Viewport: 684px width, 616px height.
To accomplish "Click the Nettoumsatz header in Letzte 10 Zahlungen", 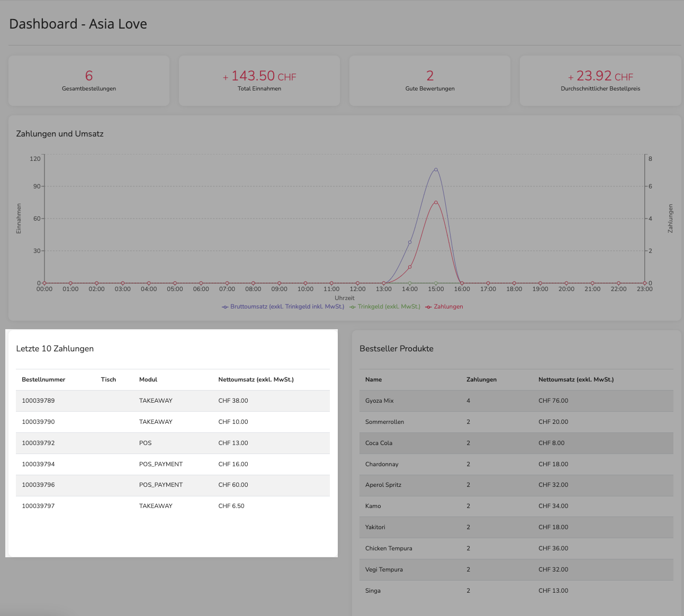I will tap(256, 379).
